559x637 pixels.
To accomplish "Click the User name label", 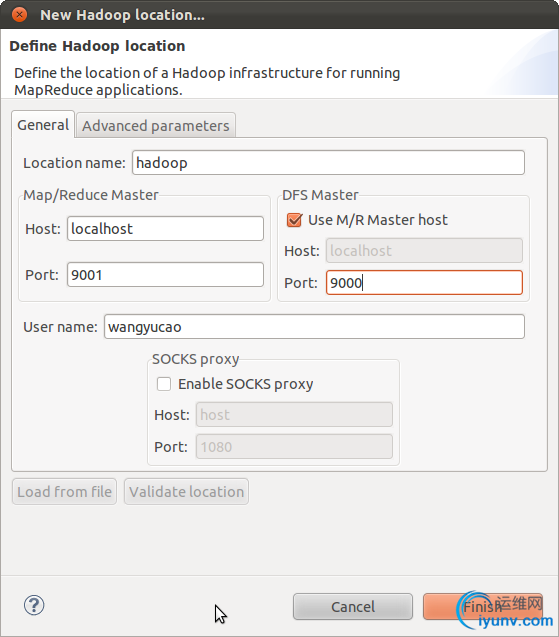I will click(x=60, y=327).
